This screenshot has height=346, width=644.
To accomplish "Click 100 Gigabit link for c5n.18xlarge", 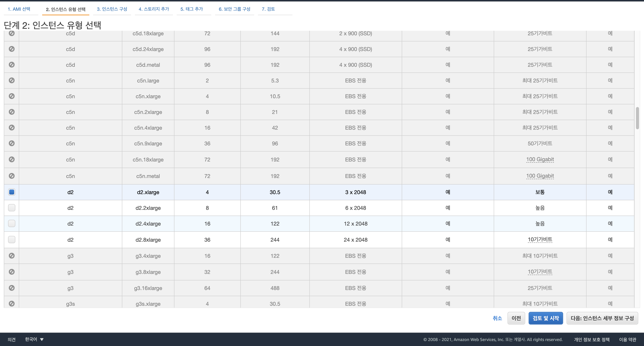I will tap(540, 159).
